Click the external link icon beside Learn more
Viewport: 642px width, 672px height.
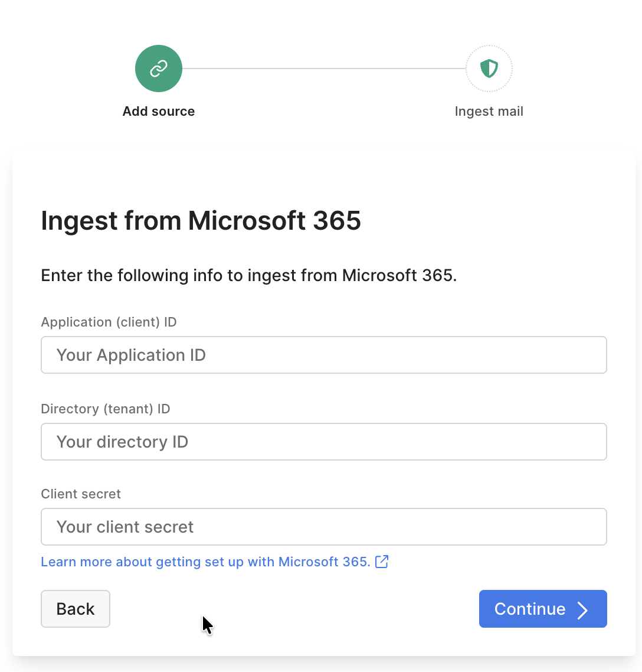(x=382, y=562)
